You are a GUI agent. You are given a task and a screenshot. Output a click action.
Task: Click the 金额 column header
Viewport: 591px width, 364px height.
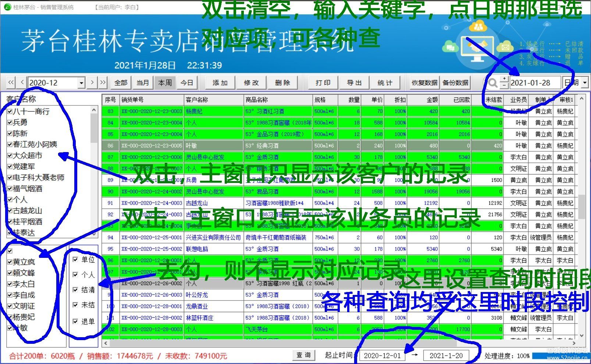click(423, 100)
